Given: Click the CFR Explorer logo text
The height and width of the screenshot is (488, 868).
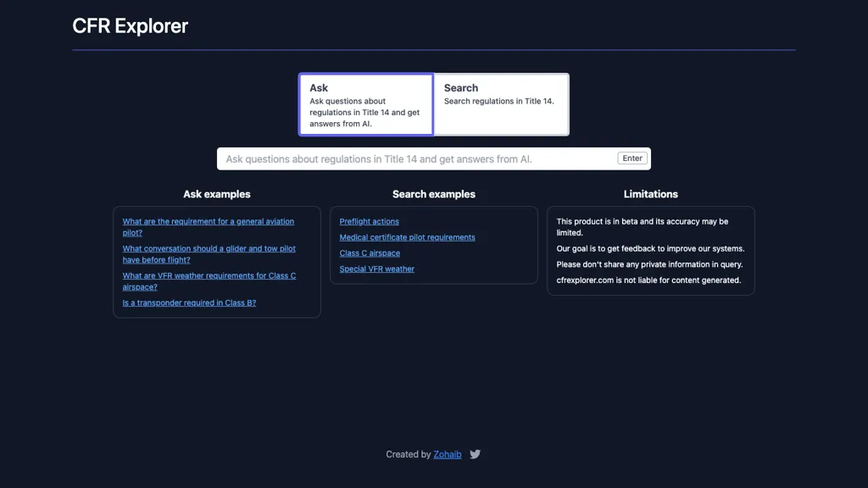Looking at the screenshot, I should coord(130,25).
